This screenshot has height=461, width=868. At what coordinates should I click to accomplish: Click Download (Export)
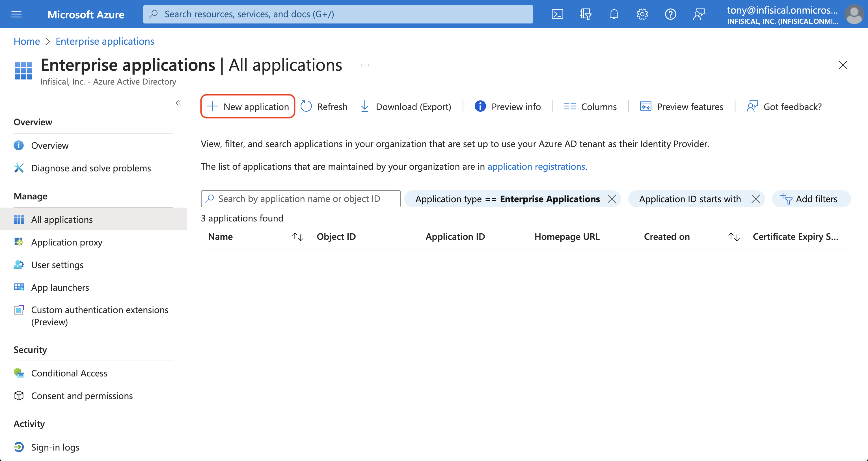click(x=406, y=107)
